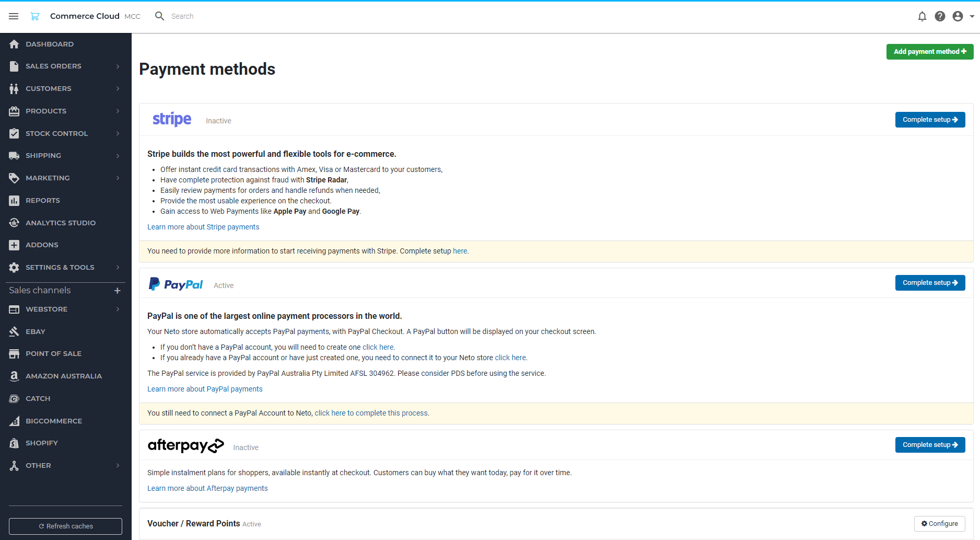The width and height of the screenshot is (980, 540).
Task: Click the eBay gavel icon
Action: [x=14, y=331]
